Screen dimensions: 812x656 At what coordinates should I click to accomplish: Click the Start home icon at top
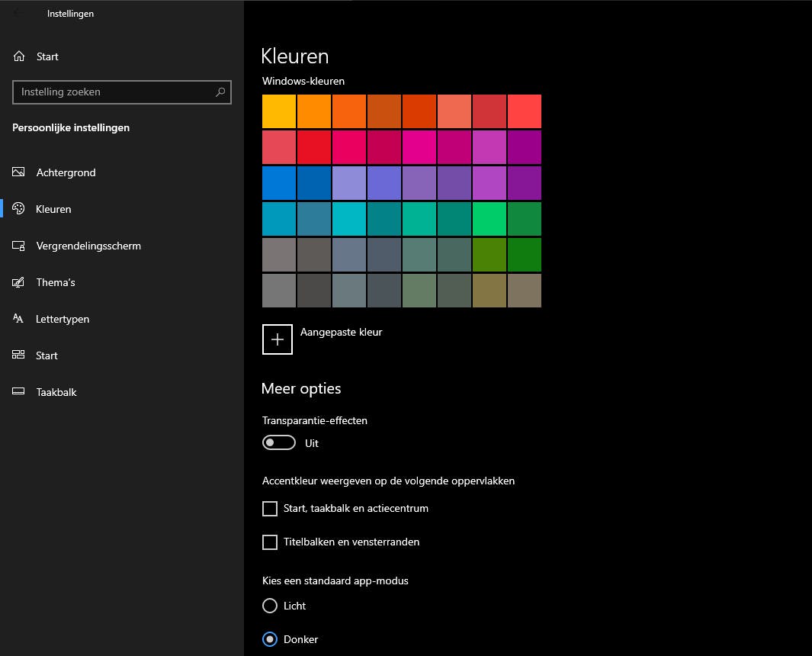[20, 56]
